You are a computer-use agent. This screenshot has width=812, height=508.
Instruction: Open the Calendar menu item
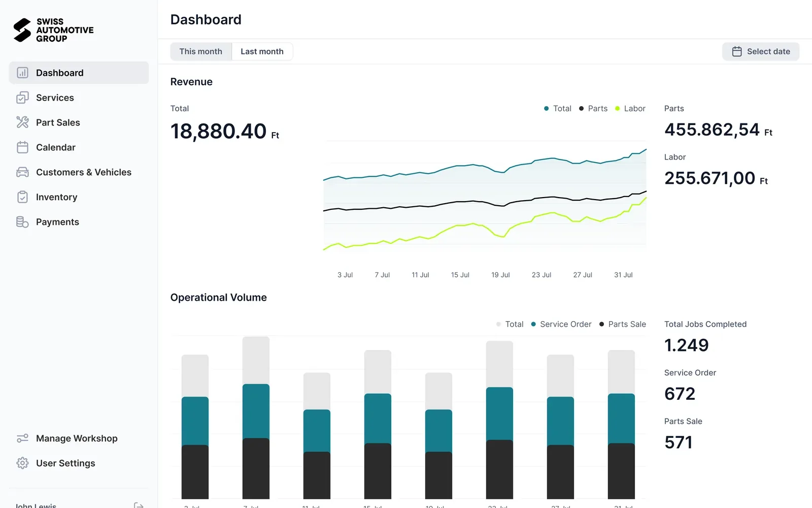[79, 147]
